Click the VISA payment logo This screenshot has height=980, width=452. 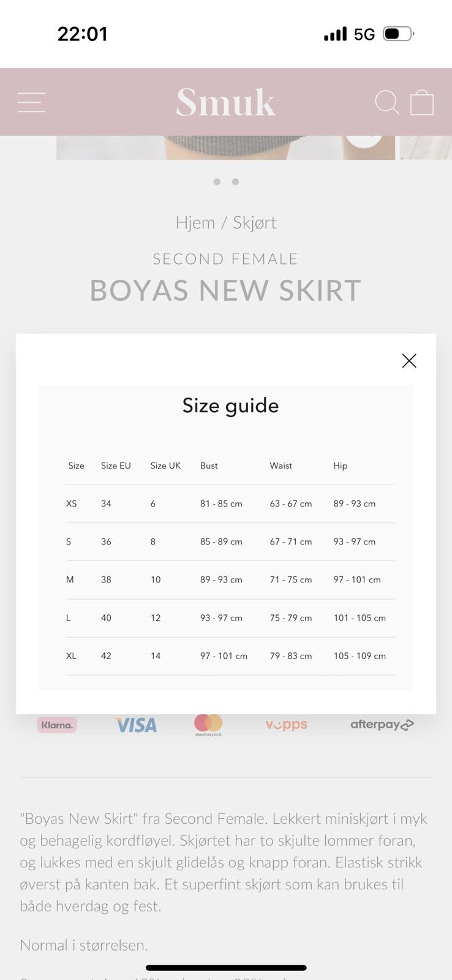click(136, 725)
